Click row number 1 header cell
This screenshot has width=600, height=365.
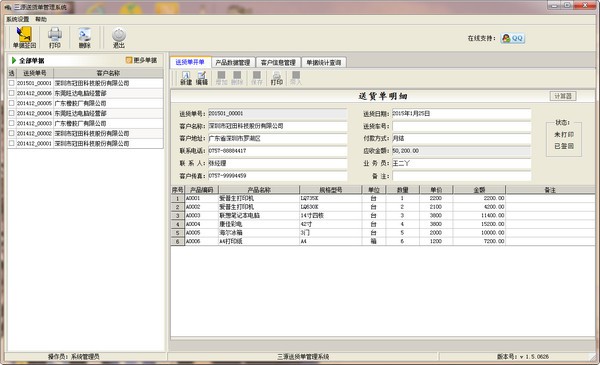point(178,198)
